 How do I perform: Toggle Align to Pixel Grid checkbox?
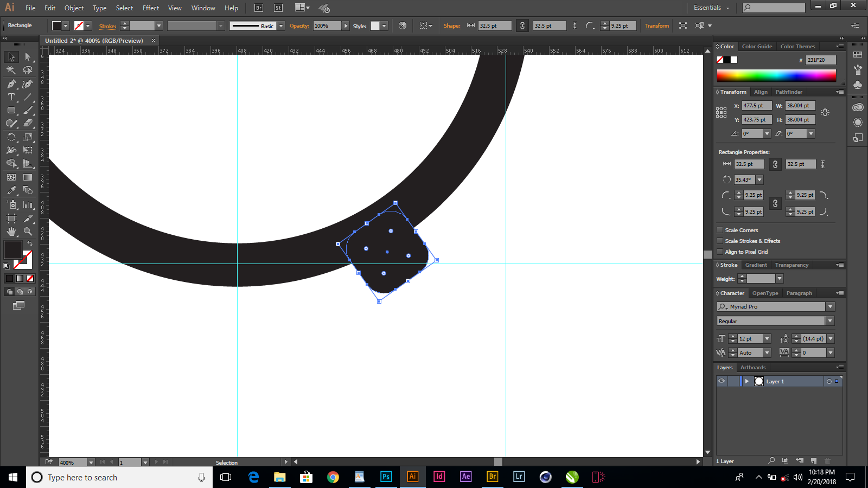click(x=720, y=252)
